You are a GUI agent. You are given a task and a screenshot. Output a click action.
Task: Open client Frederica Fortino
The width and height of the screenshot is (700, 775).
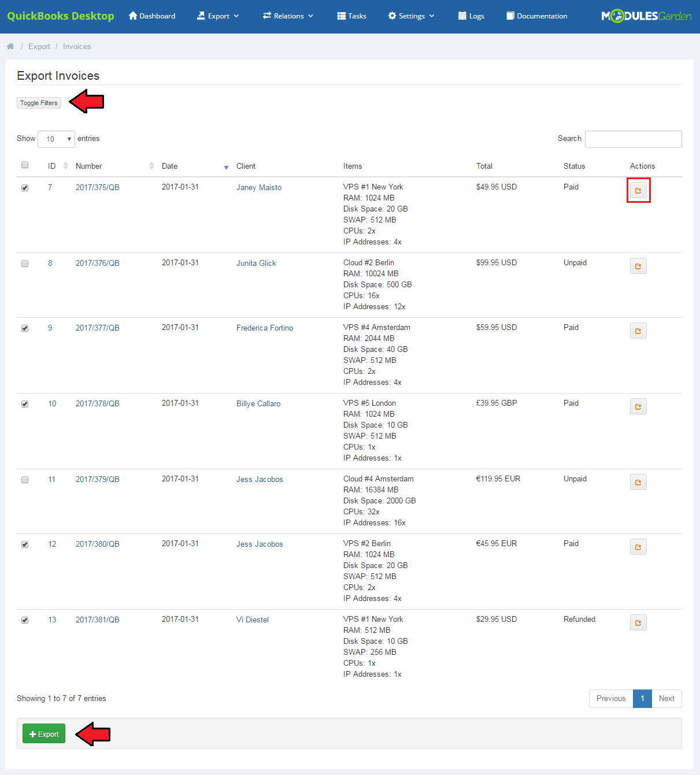click(265, 328)
